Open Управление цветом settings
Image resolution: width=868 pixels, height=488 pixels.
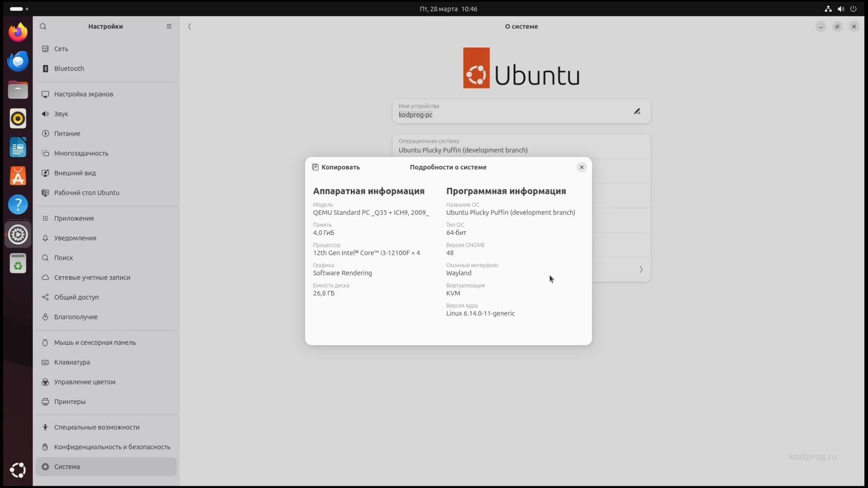point(106,382)
